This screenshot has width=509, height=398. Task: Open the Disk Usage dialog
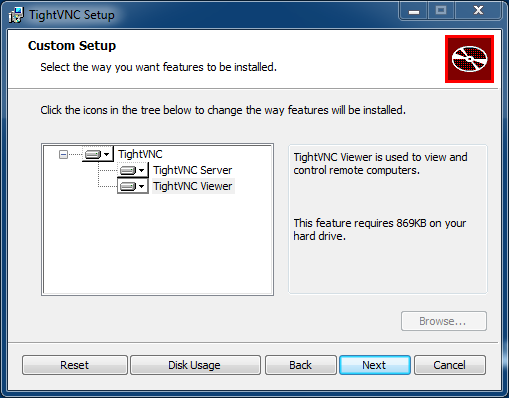pos(195,365)
